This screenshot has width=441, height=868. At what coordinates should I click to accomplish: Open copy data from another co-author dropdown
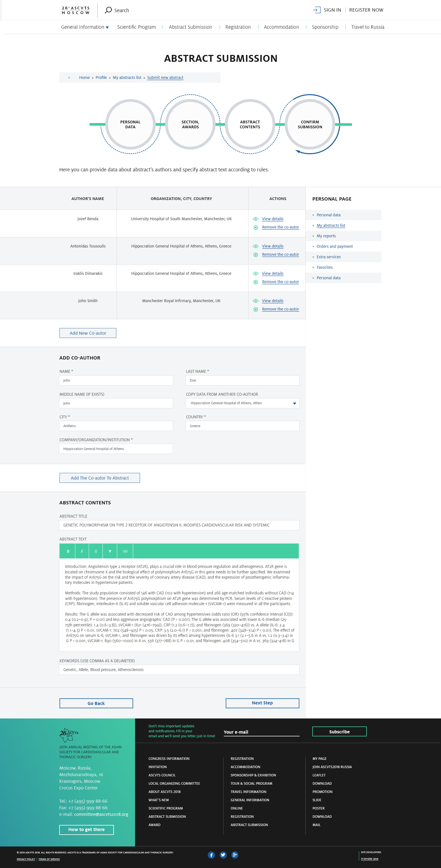point(242,403)
